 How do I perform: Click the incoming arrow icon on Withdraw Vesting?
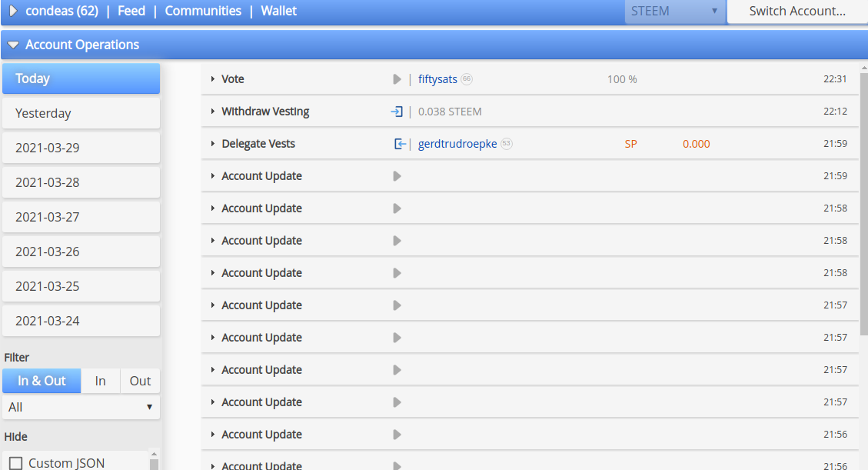(397, 112)
